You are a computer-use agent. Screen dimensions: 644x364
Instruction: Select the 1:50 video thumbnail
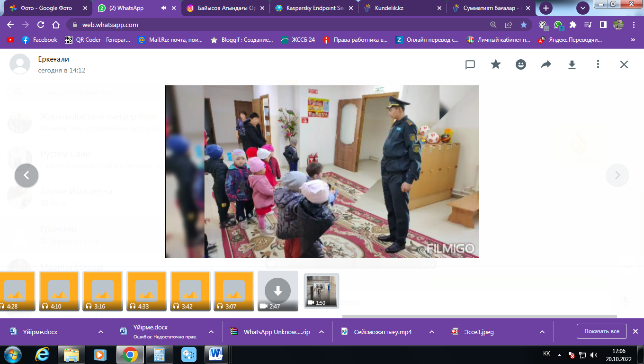pyautogui.click(x=322, y=291)
